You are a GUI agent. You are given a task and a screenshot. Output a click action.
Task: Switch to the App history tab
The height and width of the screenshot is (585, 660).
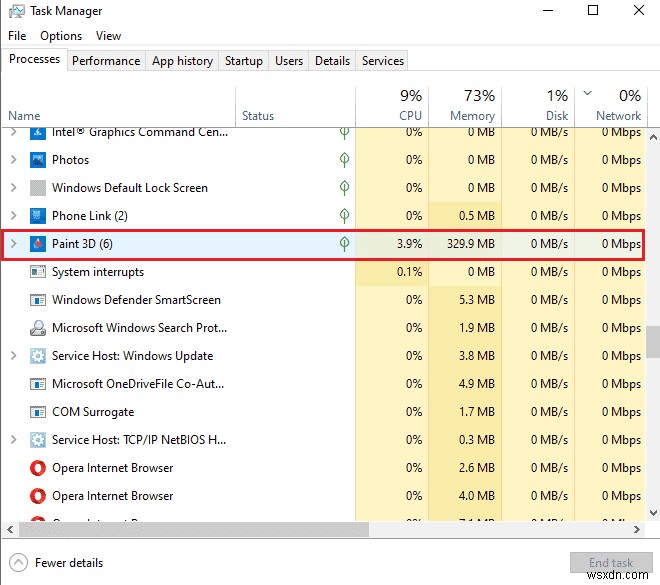182,61
